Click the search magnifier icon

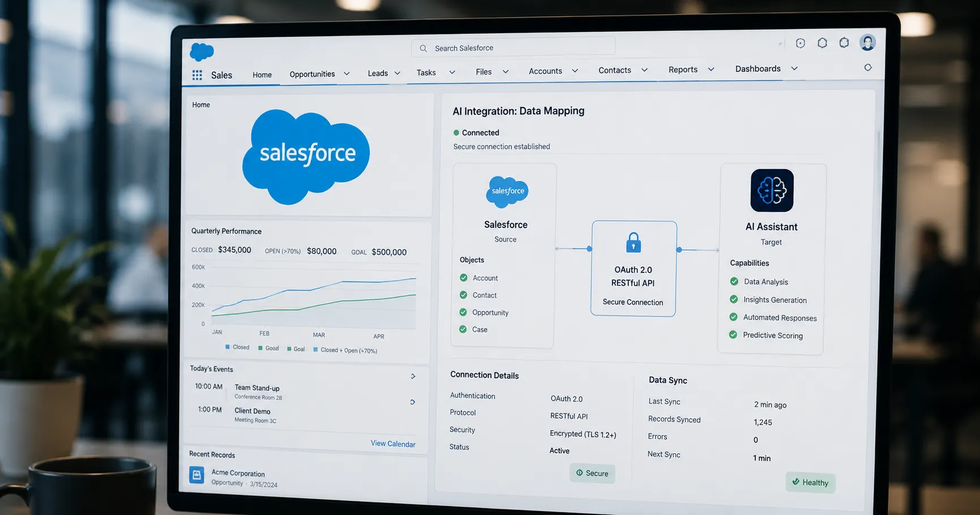423,49
